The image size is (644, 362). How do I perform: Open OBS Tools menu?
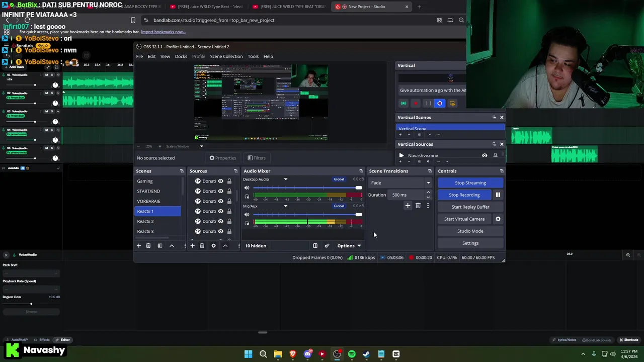(x=253, y=56)
